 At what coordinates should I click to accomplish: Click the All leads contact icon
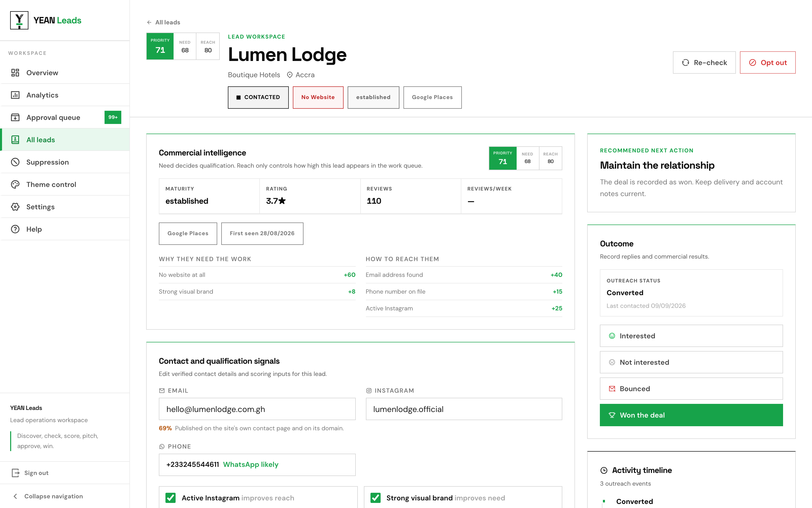click(15, 140)
